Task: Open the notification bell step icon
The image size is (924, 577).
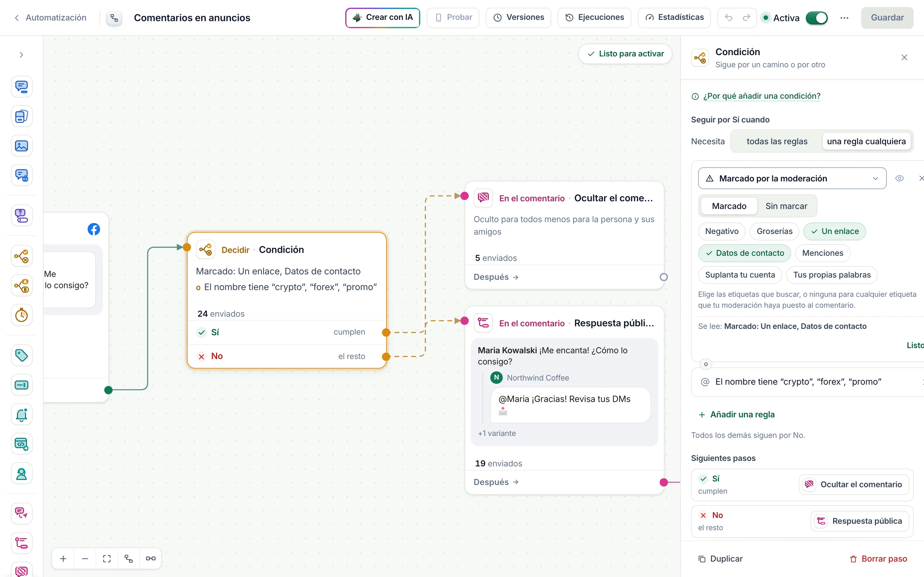Action: [21, 414]
